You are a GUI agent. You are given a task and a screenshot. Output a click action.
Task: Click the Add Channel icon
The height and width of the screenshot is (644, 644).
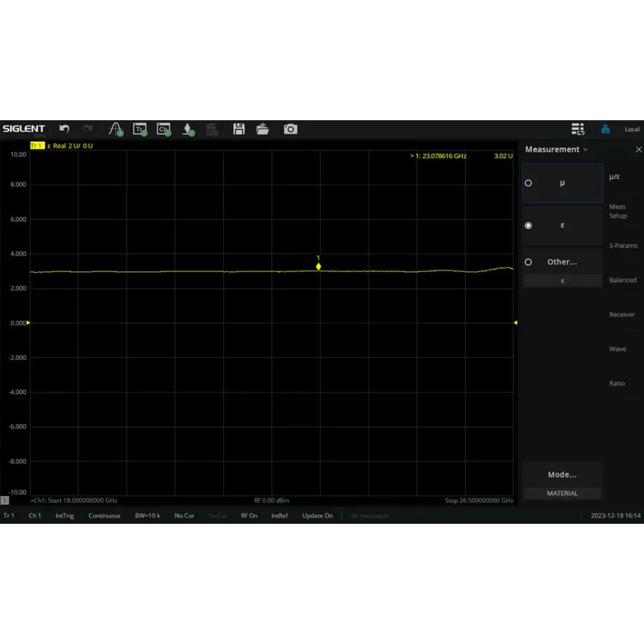[x=163, y=129]
